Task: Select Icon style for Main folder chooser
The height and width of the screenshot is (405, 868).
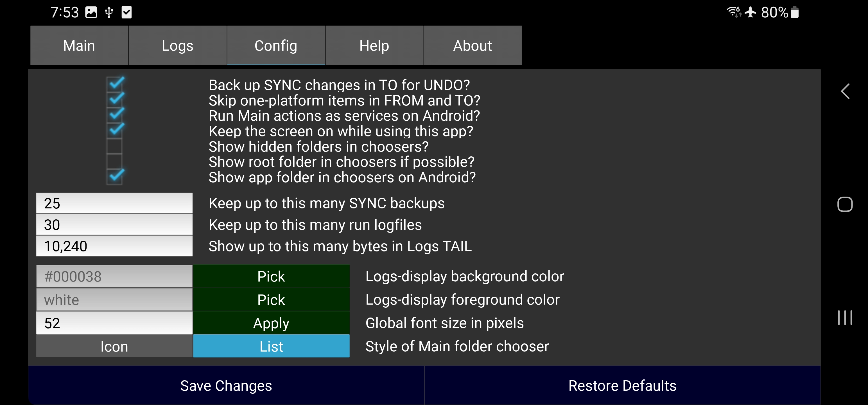Action: coord(114,346)
